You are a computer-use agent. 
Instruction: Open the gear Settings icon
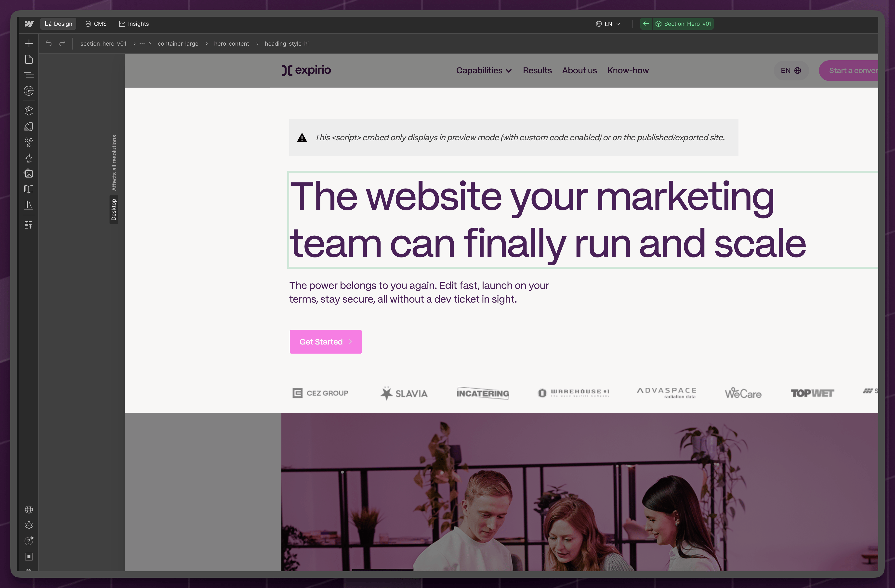[x=29, y=525]
